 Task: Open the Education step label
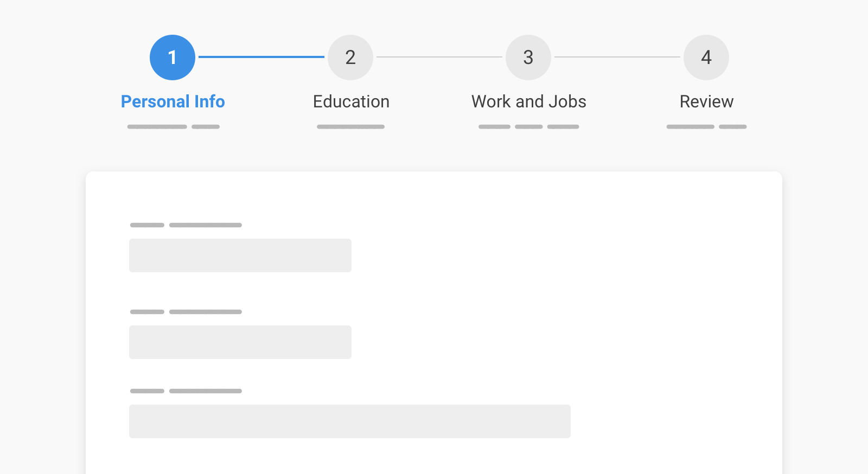(351, 101)
